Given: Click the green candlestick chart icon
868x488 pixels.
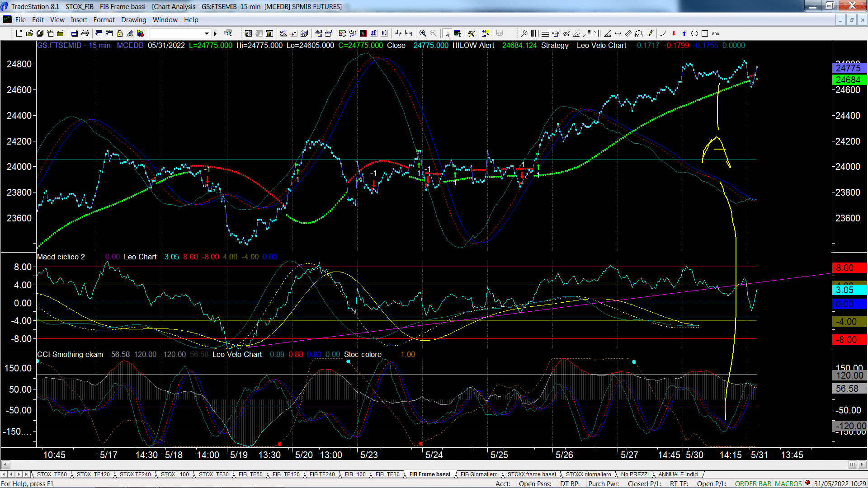Looking at the screenshot, I should tap(363, 33).
